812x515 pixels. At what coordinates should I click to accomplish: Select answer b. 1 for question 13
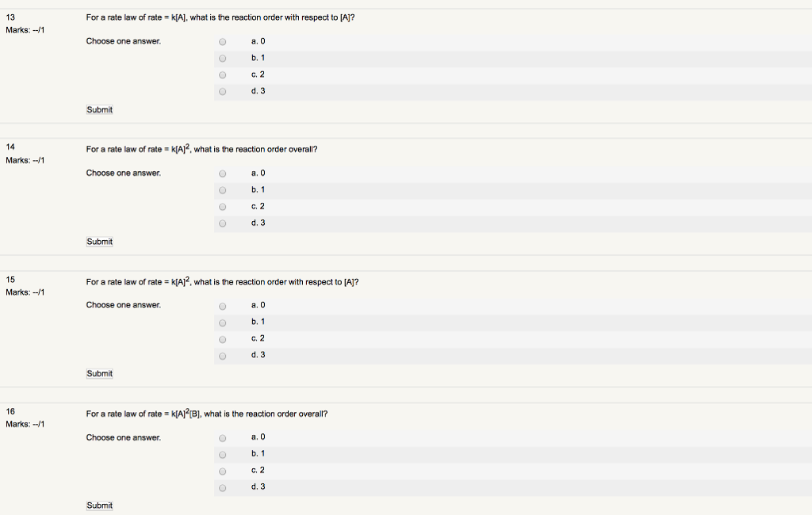pyautogui.click(x=222, y=58)
